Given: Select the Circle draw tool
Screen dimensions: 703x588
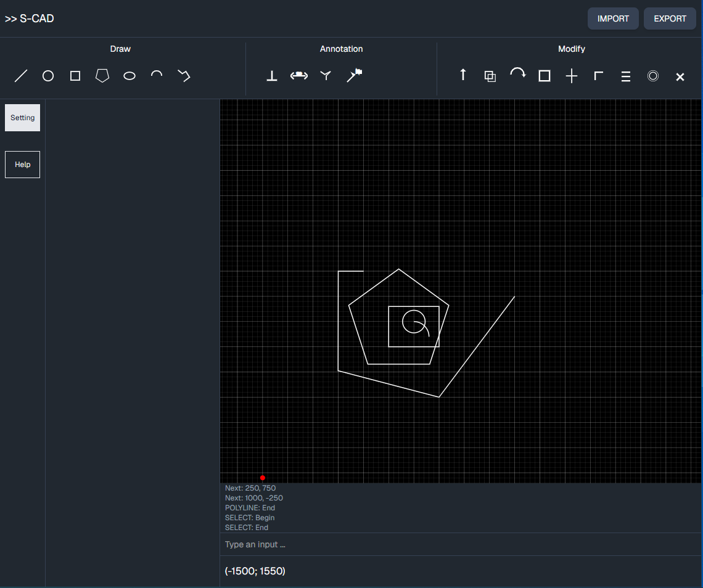Looking at the screenshot, I should click(x=48, y=76).
